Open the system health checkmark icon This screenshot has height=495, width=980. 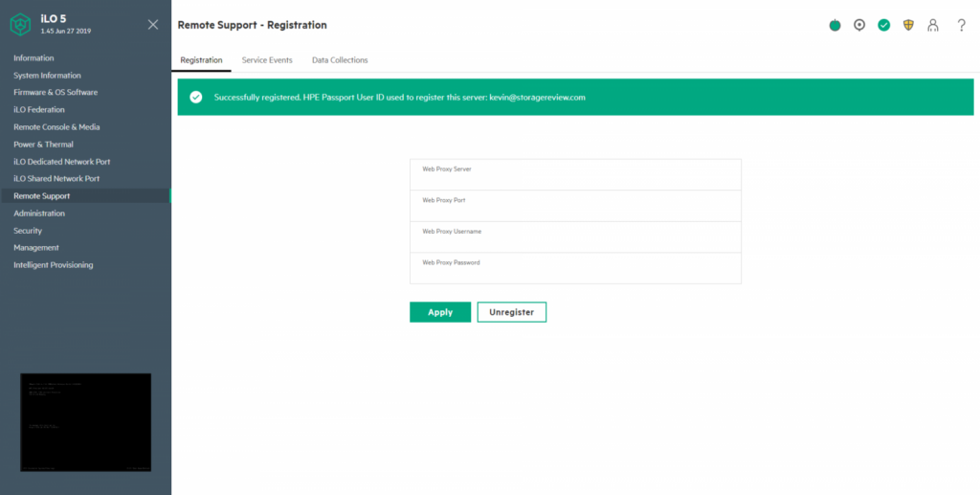[x=883, y=25]
